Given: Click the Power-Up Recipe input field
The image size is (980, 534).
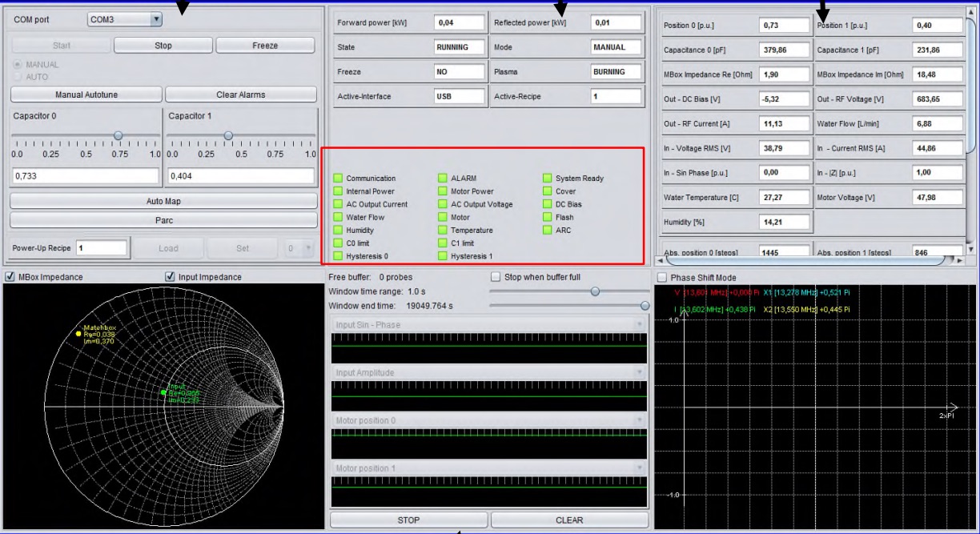Looking at the screenshot, I should [102, 248].
